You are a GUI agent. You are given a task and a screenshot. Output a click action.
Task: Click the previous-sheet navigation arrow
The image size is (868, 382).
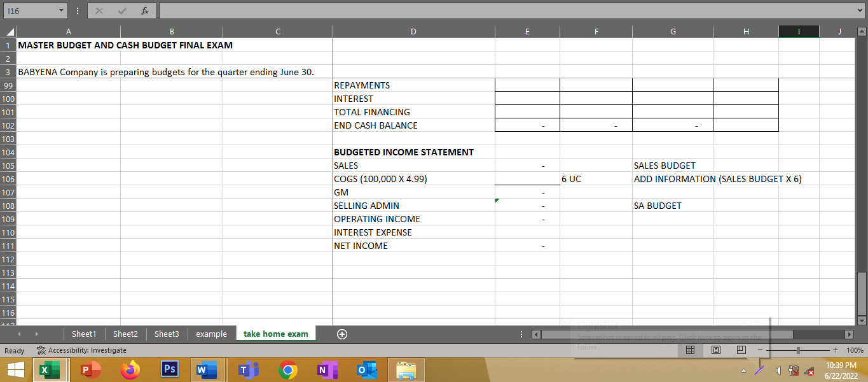click(x=19, y=334)
